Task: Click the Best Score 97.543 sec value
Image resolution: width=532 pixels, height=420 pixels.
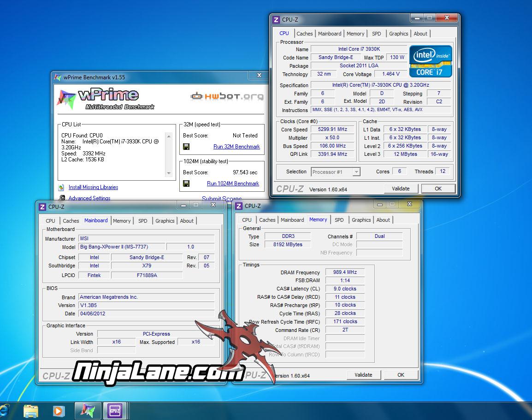Action: (245, 172)
